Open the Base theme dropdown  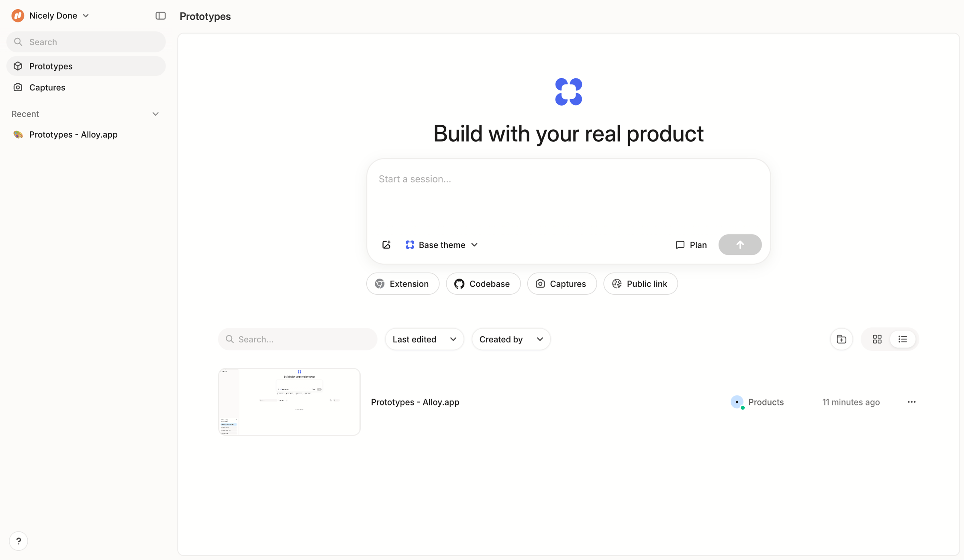click(x=441, y=245)
